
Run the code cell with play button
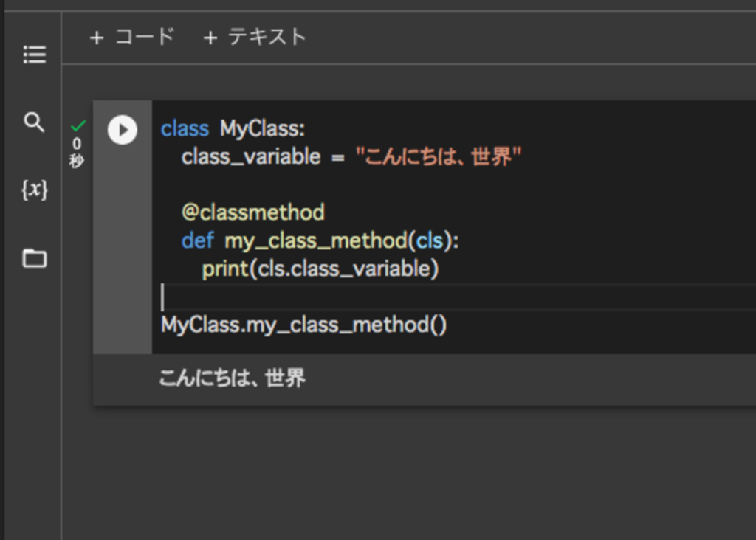[x=123, y=130]
